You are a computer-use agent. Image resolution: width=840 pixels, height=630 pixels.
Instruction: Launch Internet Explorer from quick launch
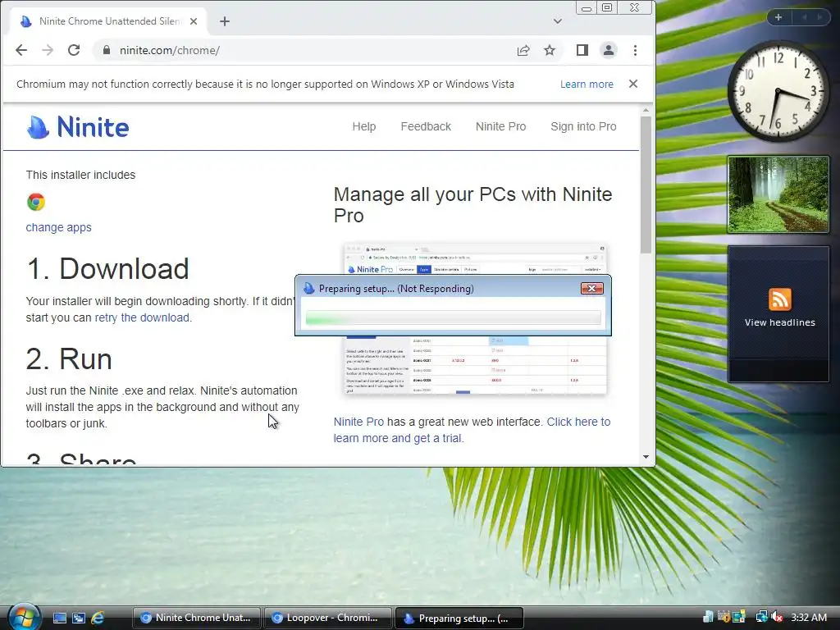point(98,619)
